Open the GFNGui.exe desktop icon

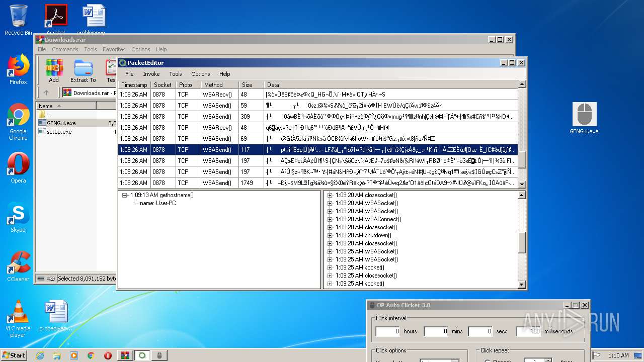click(x=584, y=119)
